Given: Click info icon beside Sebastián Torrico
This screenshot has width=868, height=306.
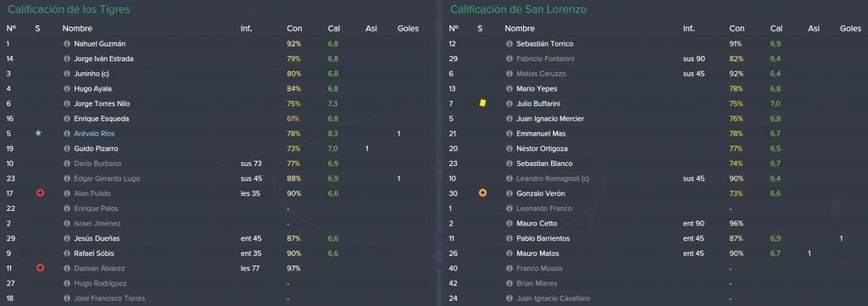Looking at the screenshot, I should [509, 44].
